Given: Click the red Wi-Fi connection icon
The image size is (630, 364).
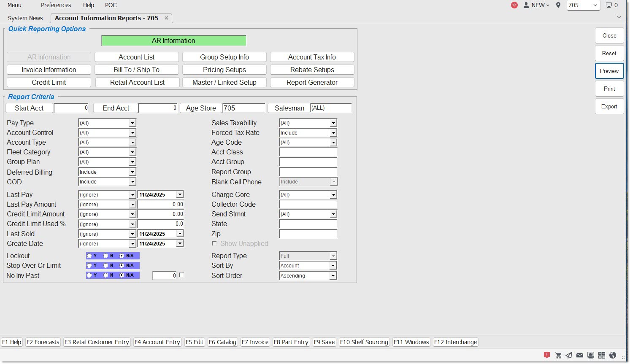Looking at the screenshot, I should pos(514,5).
